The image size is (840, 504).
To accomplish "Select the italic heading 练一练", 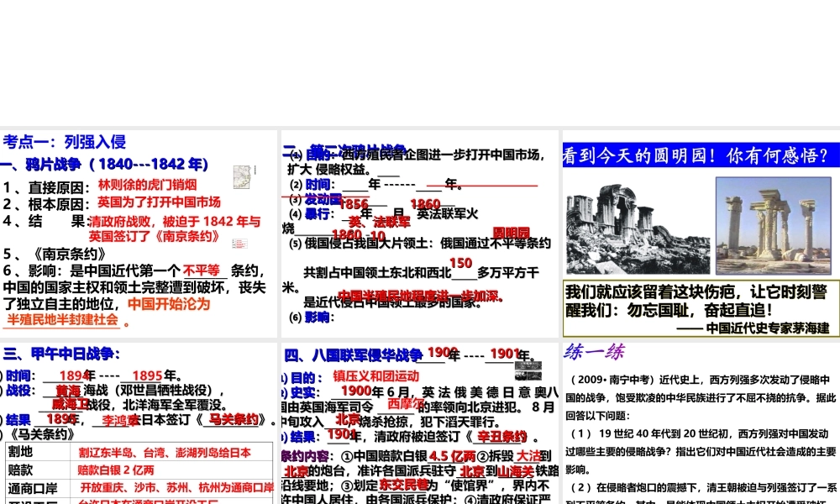I will tap(594, 352).
